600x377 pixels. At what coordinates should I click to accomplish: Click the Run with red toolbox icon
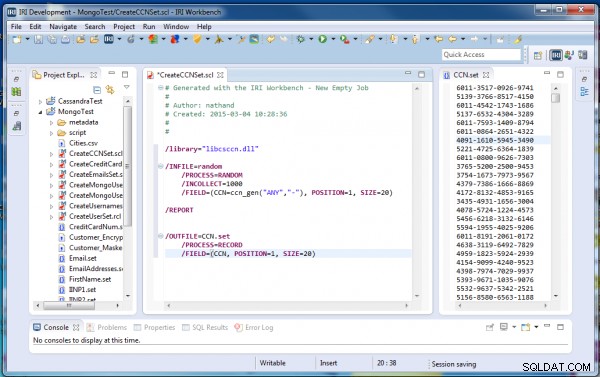(x=344, y=39)
